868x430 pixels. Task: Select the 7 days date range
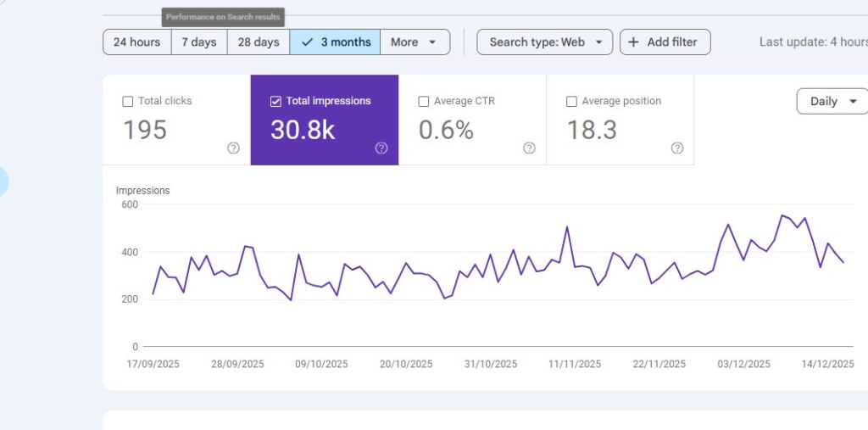[x=199, y=42]
